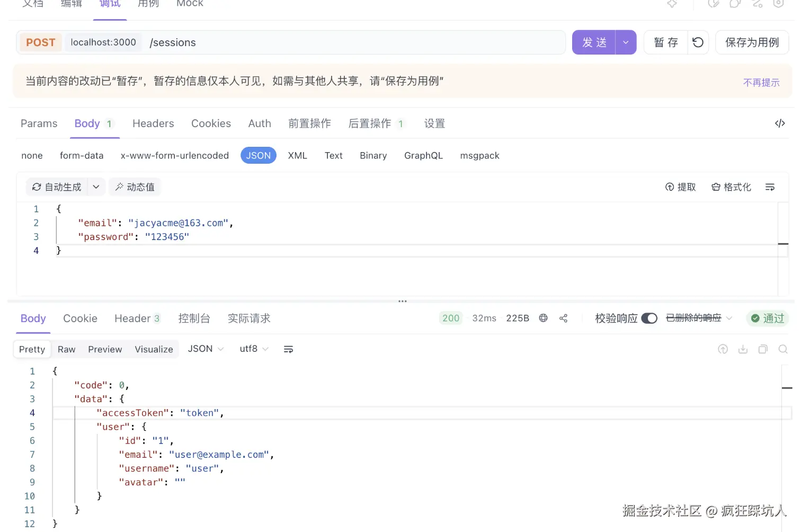801x532 pixels.
Task: Select Pretty response view
Action: pos(32,349)
